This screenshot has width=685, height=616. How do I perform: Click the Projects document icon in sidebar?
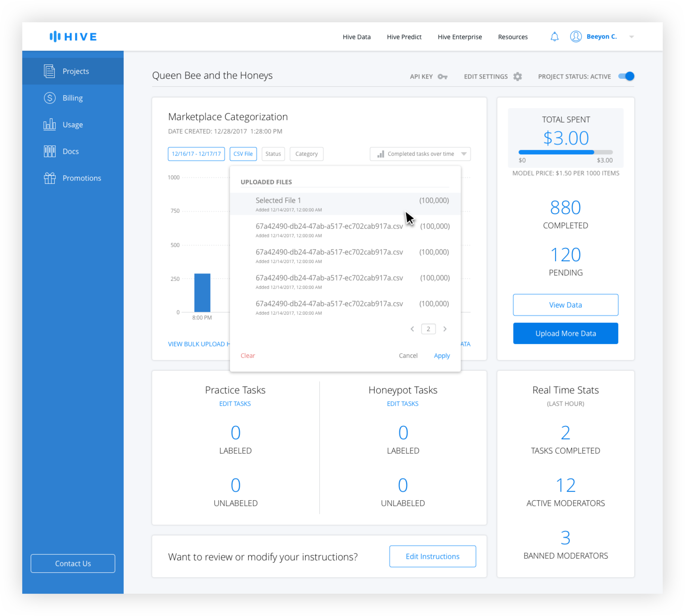pos(49,71)
